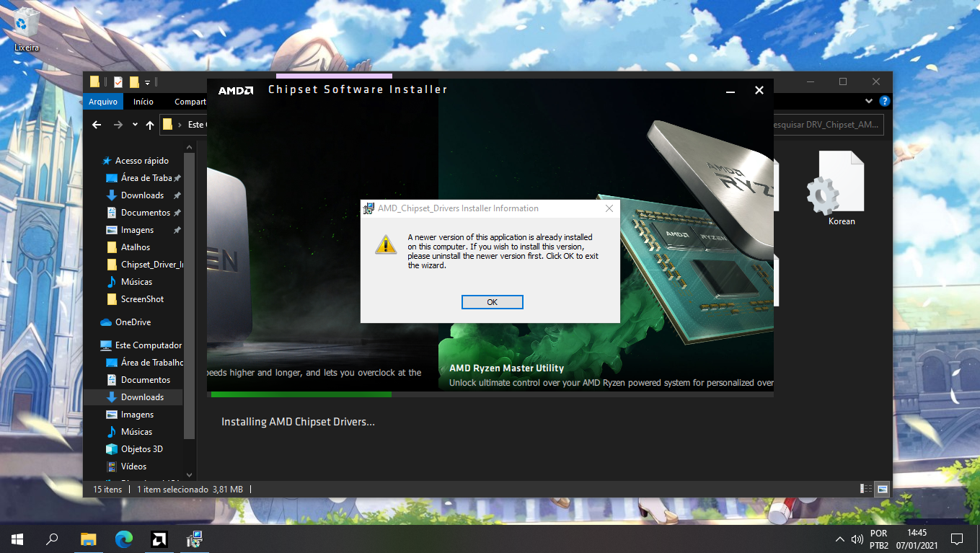Viewport: 980px width, 553px height.
Task: Open Músicas under Acesso rápido
Action: pos(136,282)
